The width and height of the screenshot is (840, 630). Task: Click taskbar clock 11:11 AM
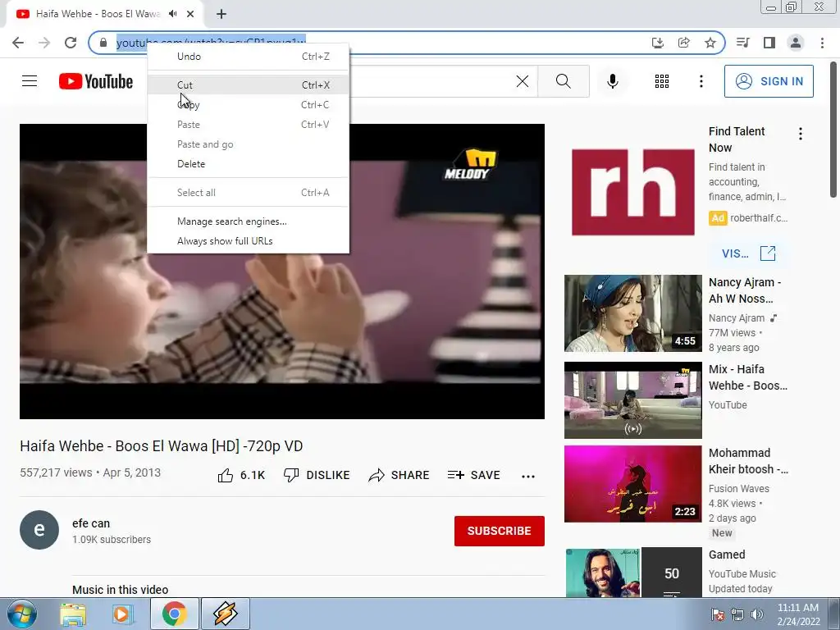798,608
